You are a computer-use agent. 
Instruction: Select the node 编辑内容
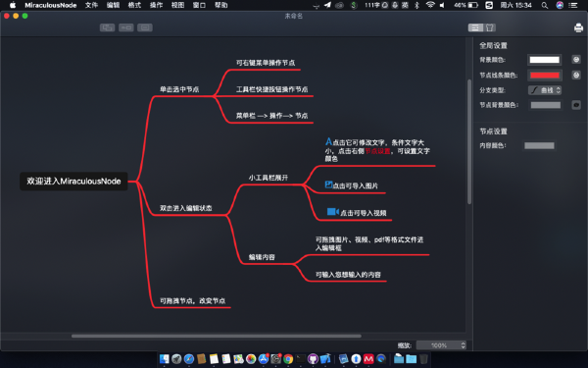(262, 257)
